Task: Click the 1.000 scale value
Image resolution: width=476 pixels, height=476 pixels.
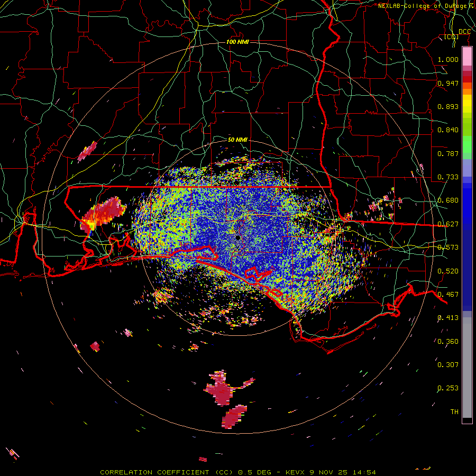Action: coord(448,59)
